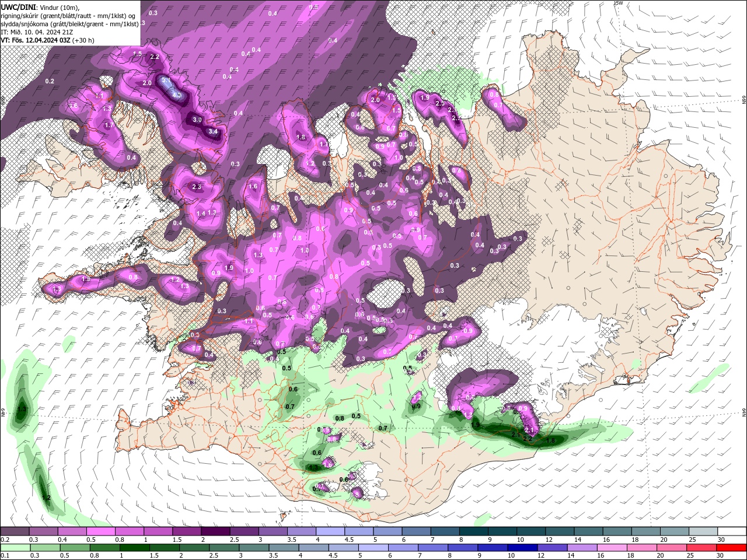Image resolution: width=747 pixels, height=560 pixels.
Task: Click the 6 periwinkle rain legend swatch
Action: [x=403, y=548]
